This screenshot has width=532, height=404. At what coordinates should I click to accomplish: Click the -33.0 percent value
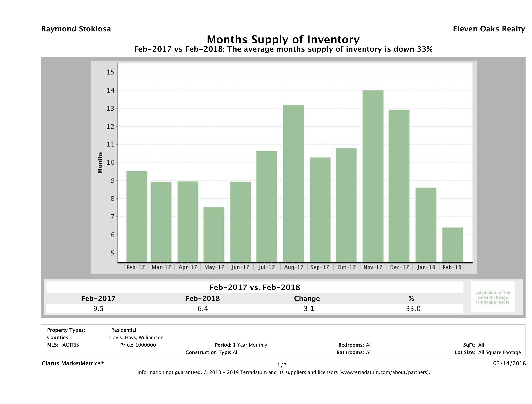click(x=411, y=308)
